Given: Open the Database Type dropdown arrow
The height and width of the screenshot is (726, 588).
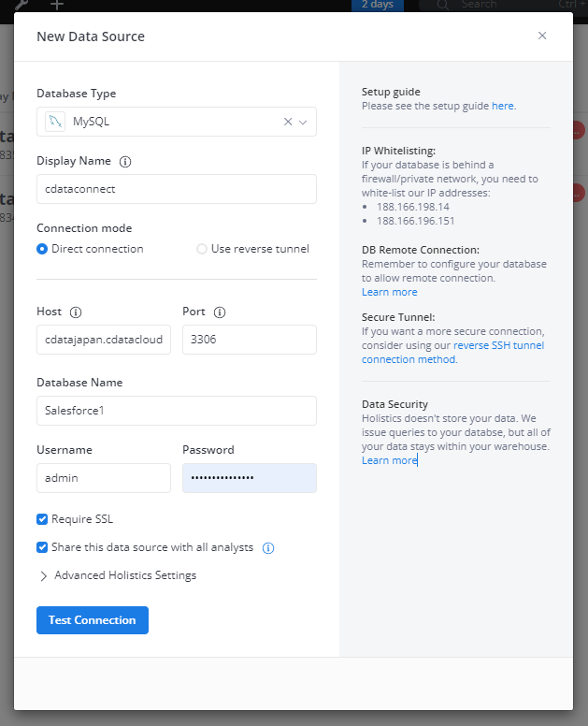Looking at the screenshot, I should click(x=303, y=122).
